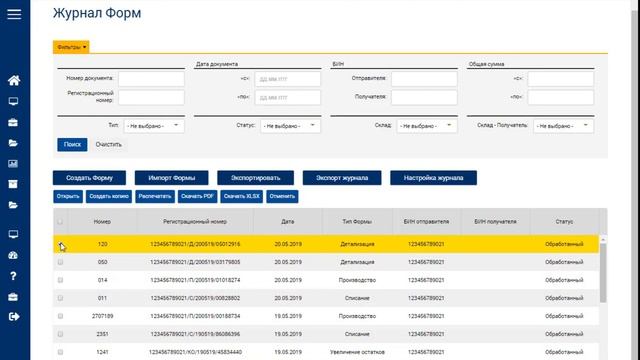Sort by the БИН отправителя column header
This screenshot has height=360, width=640.
click(427, 222)
